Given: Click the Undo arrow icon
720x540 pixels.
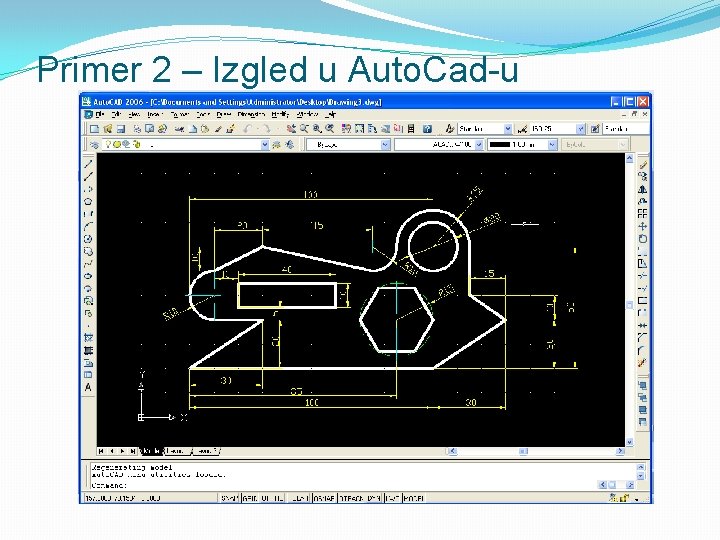Looking at the screenshot, I should [248, 129].
